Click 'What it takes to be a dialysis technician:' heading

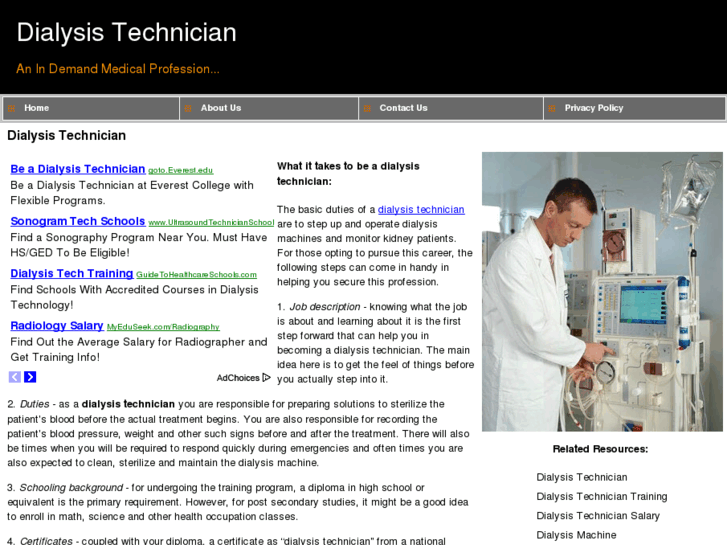click(x=348, y=173)
